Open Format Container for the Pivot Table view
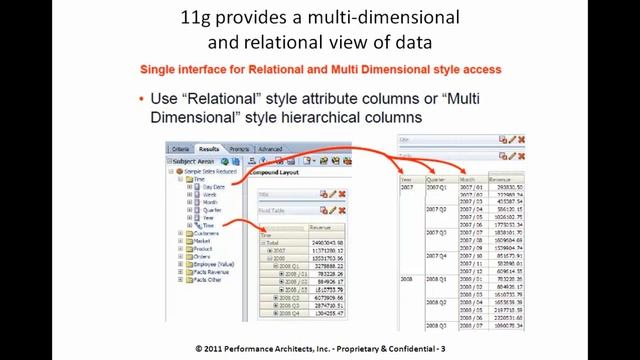640x360 pixels. pyautogui.click(x=324, y=211)
